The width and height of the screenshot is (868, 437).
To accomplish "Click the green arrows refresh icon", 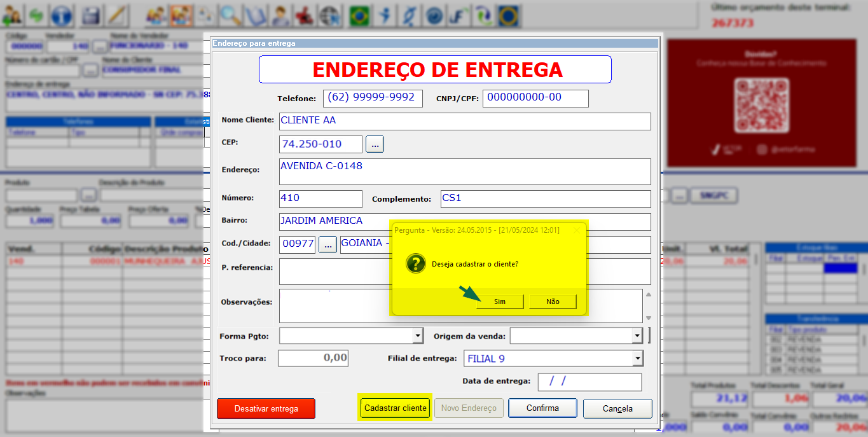I will point(36,15).
